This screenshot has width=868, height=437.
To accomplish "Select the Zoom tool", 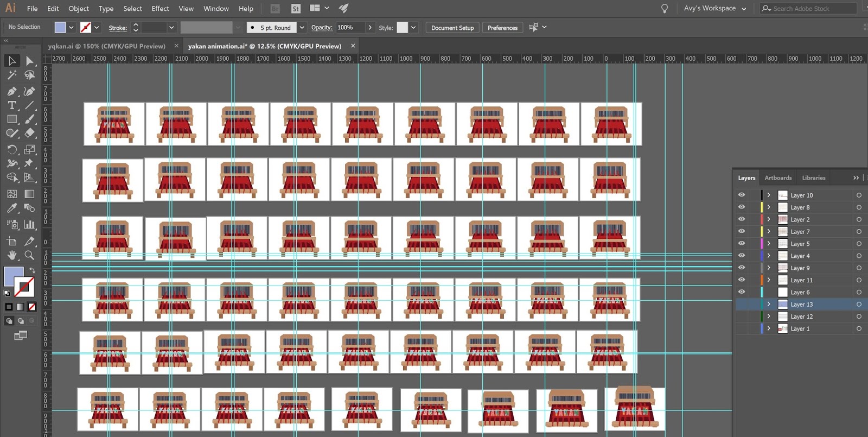I will 30,255.
